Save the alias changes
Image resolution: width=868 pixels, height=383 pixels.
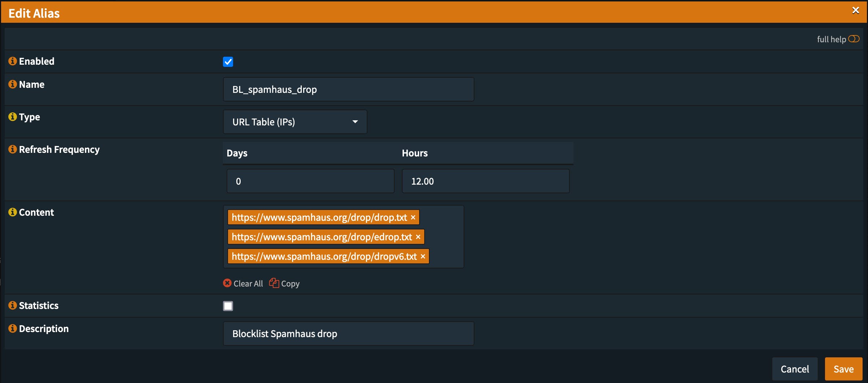pyautogui.click(x=843, y=369)
